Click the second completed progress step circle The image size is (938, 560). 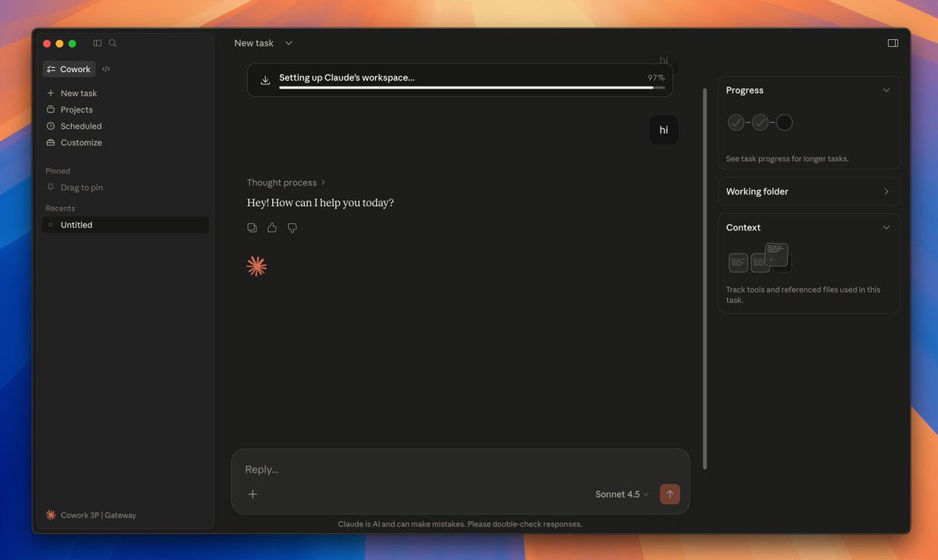pos(760,122)
